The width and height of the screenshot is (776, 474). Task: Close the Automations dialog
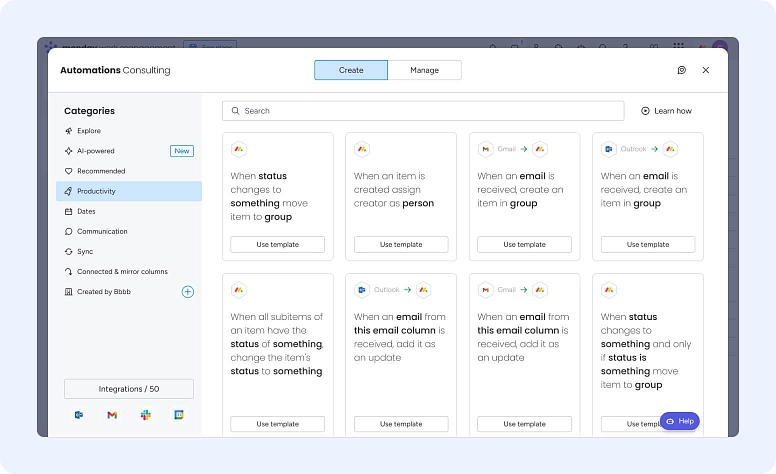point(706,70)
